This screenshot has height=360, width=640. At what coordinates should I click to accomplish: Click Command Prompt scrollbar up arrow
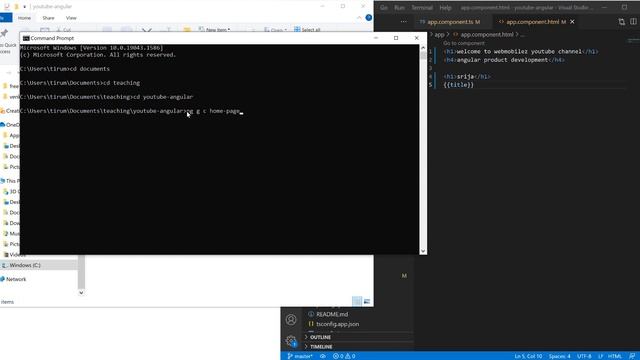pos(423,48)
